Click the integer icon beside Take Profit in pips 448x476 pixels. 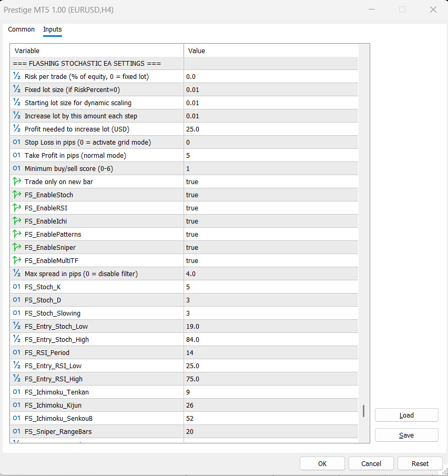pyautogui.click(x=17, y=155)
